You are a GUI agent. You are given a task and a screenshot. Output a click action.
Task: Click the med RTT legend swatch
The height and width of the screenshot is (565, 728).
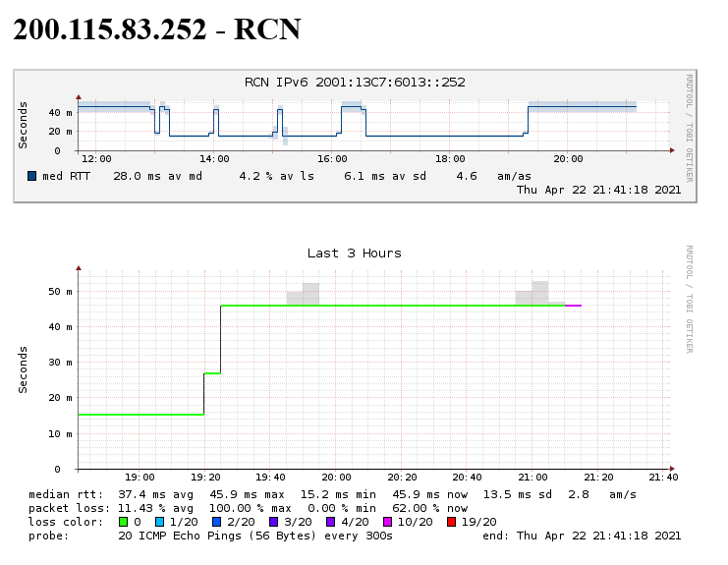click(32, 176)
